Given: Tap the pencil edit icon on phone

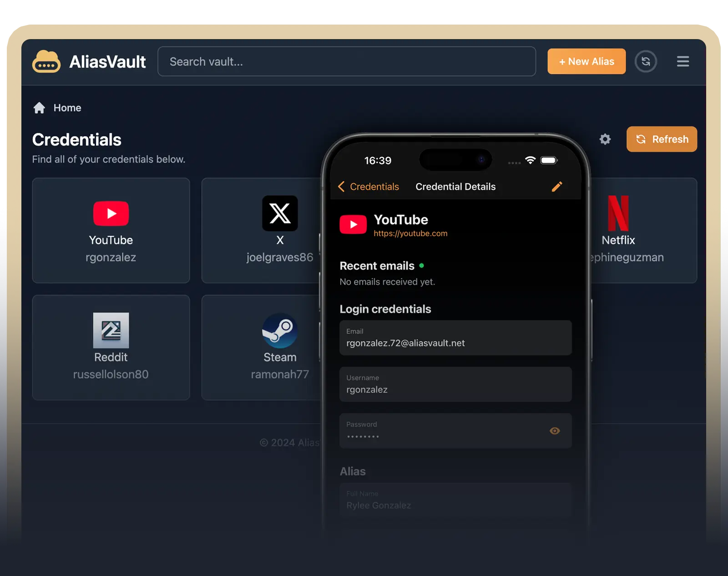Looking at the screenshot, I should pos(557,186).
